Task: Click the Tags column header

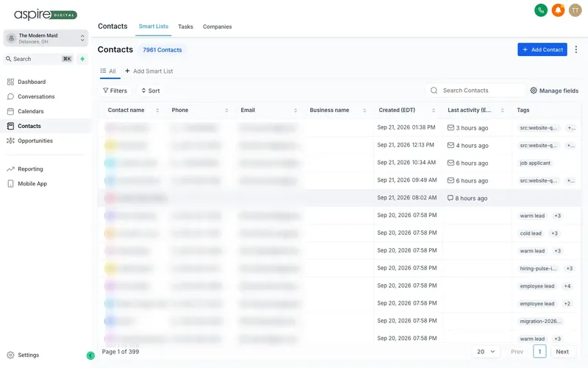Action: pos(523,110)
